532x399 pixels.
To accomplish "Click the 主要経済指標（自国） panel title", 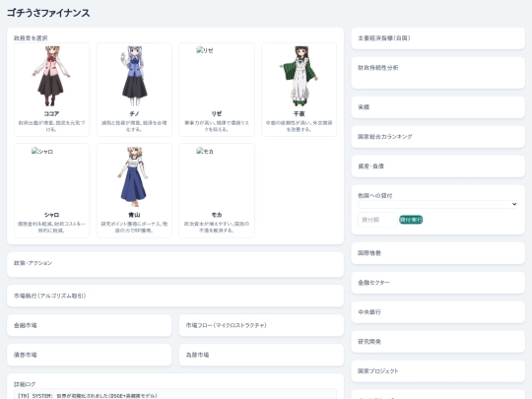I will (384, 38).
